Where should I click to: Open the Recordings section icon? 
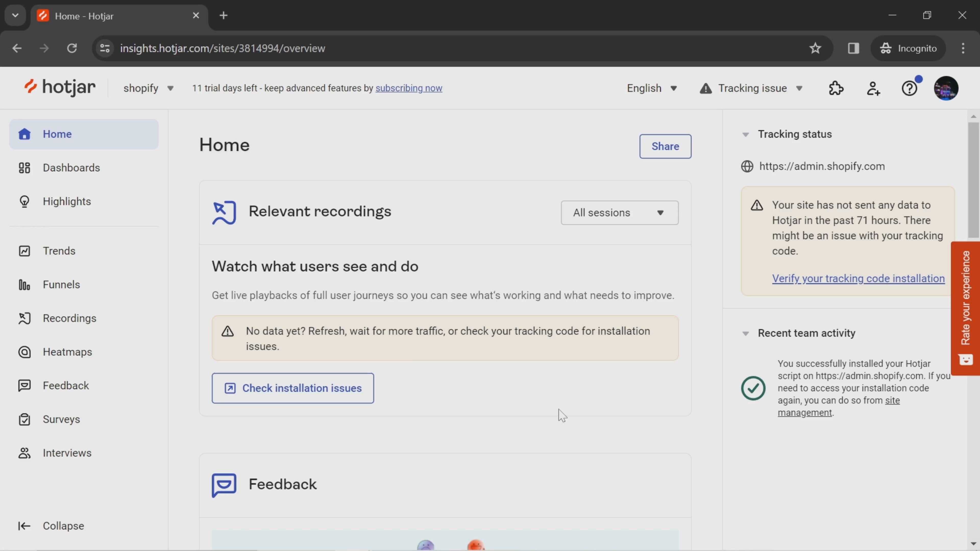tap(23, 318)
